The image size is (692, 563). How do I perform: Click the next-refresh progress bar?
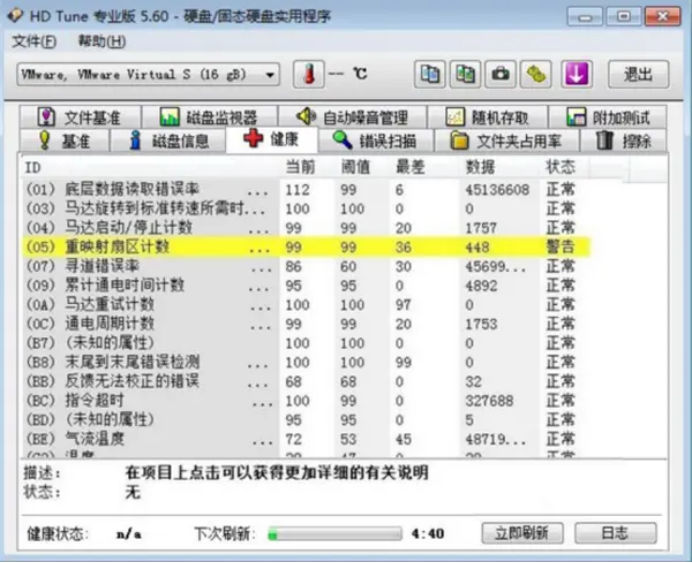tap(335, 534)
